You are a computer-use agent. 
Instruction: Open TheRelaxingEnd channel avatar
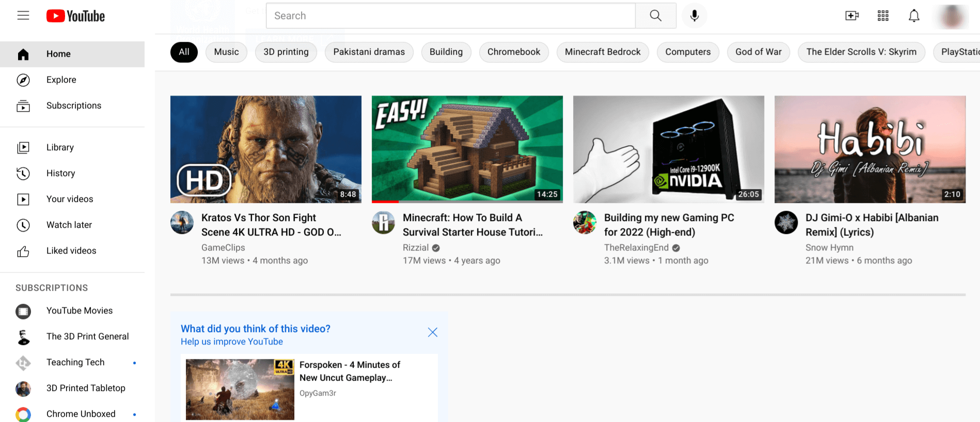click(584, 223)
